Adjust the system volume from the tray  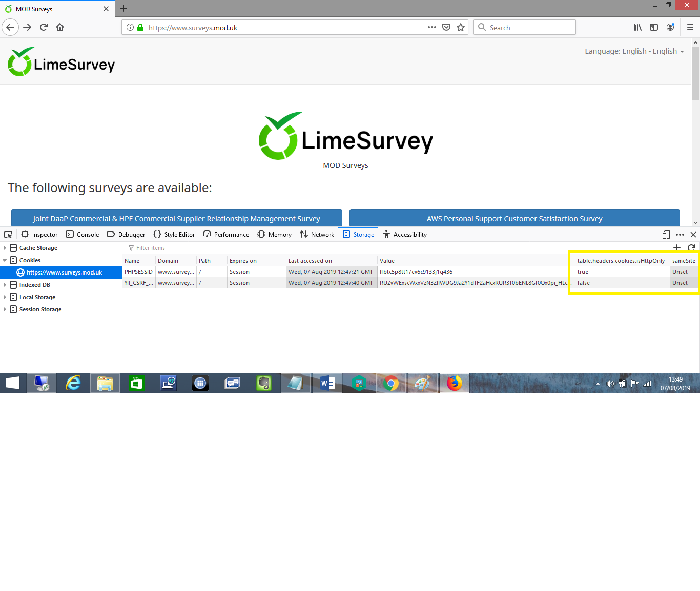pyautogui.click(x=610, y=384)
